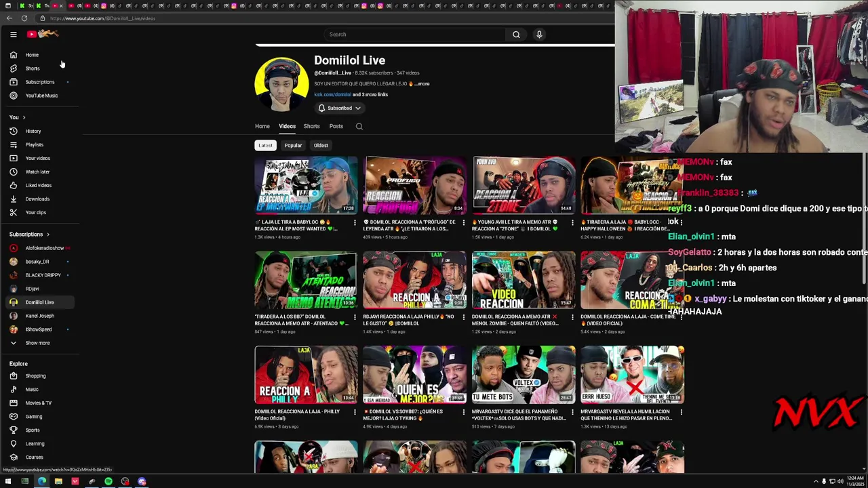Image resolution: width=868 pixels, height=488 pixels.
Task: Open the 'Profugo' reaction video thumbnail
Action: (414, 185)
